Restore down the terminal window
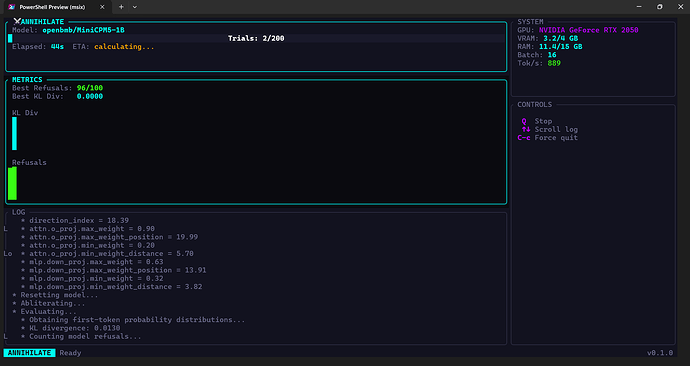Screen dimensions: 690x366 [x=660, y=7]
